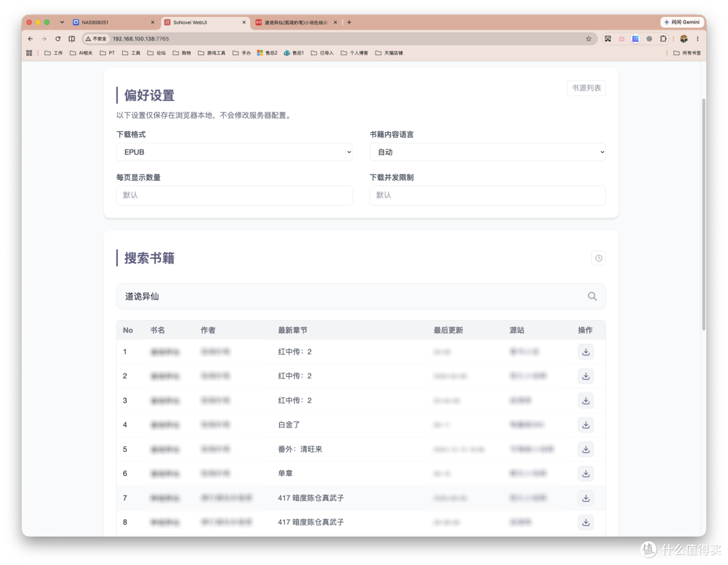
Task: Open the 工具 bookmarks folder
Action: 131,53
